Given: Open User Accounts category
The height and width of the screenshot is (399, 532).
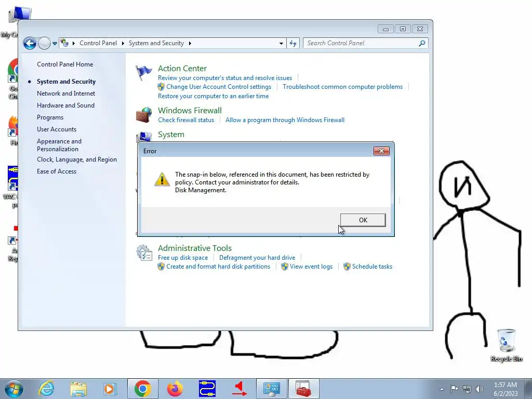Looking at the screenshot, I should click(x=57, y=129).
